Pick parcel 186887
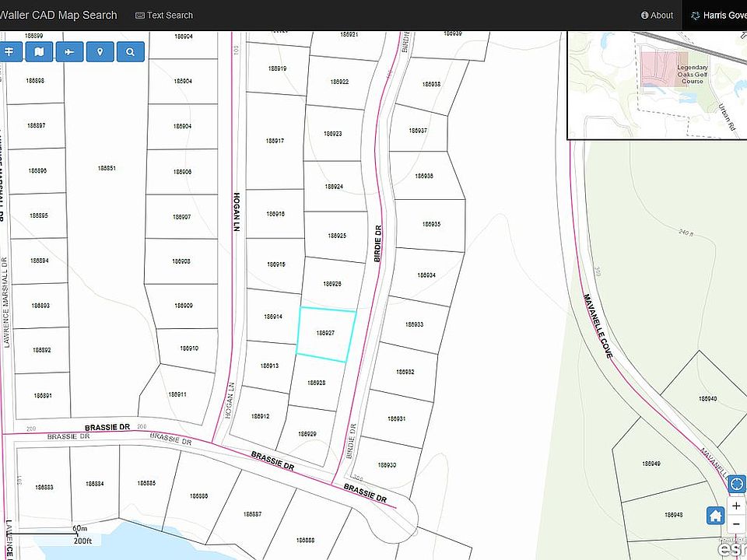The width and height of the screenshot is (747, 560). [x=252, y=514]
